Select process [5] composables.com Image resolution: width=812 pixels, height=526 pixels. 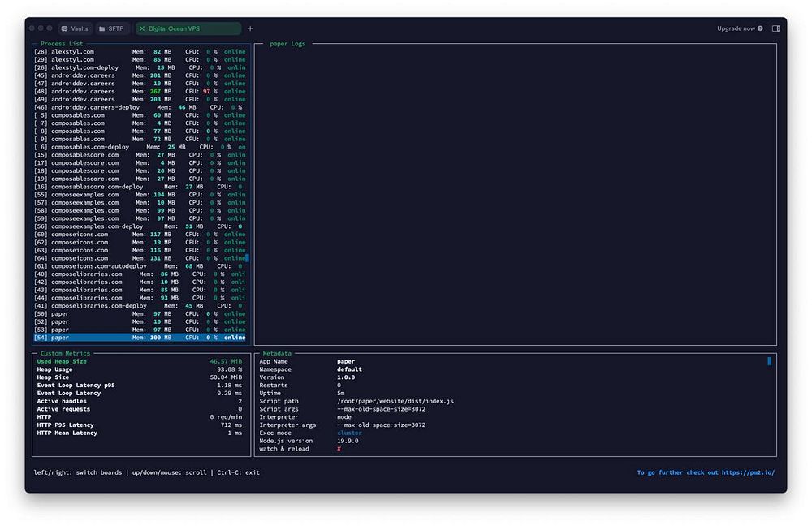(x=140, y=115)
